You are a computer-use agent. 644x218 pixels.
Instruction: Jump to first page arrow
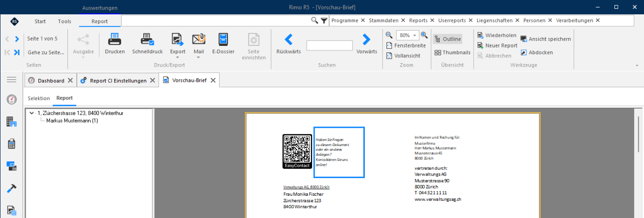point(7,52)
